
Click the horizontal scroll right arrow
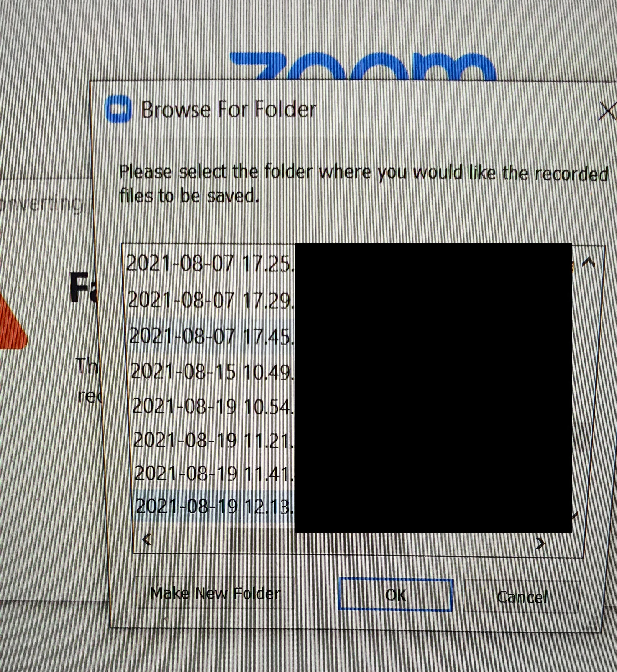click(540, 543)
